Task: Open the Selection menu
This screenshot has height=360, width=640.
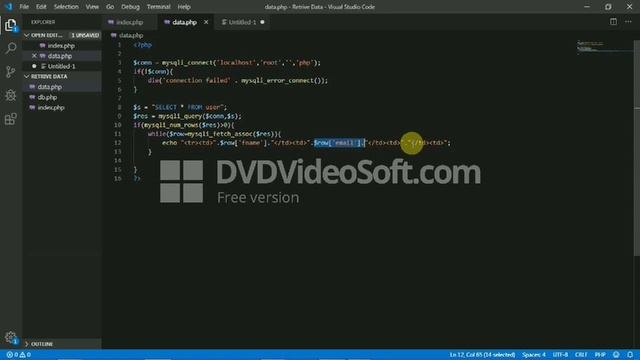Action: [x=66, y=7]
